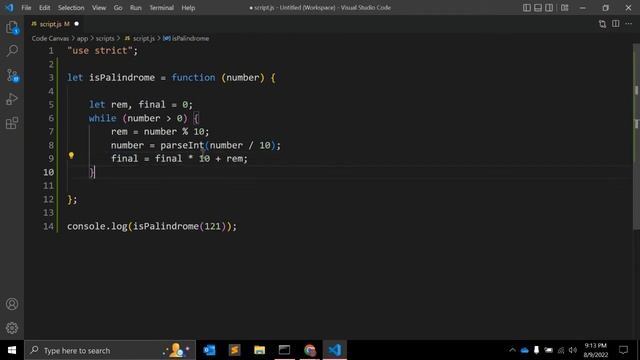Open the View menu
Screen dimensions: 640x360
click(99, 8)
